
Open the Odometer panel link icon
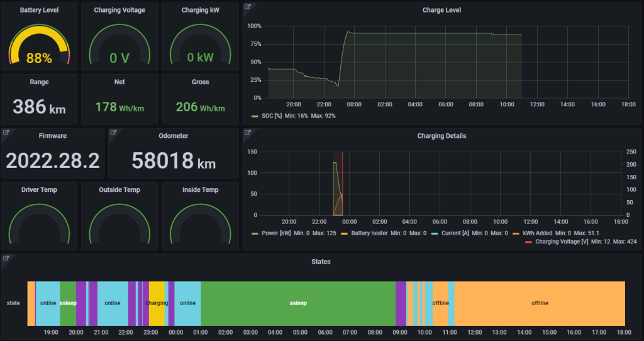(x=114, y=133)
